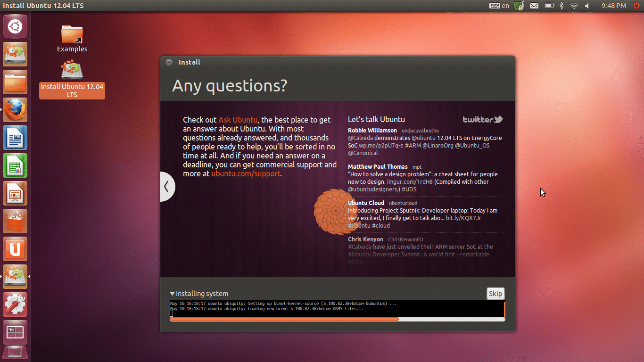The height and width of the screenshot is (362, 644).
Task: Click the @ubuntudesigners mention
Action: [373, 189]
